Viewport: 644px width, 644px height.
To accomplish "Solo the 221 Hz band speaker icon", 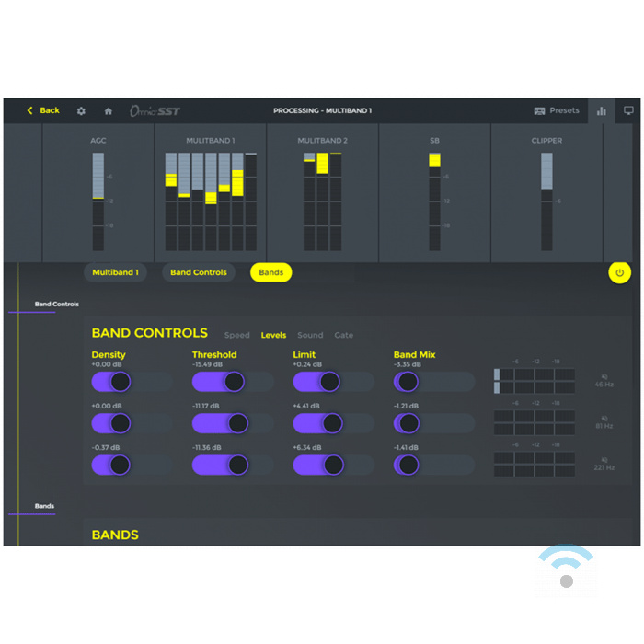I will tap(604, 459).
